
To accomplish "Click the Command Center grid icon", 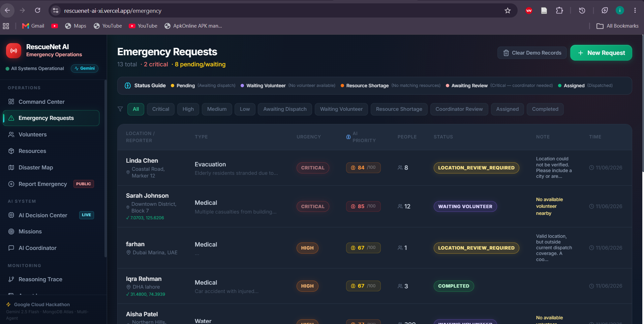I will pyautogui.click(x=11, y=102).
